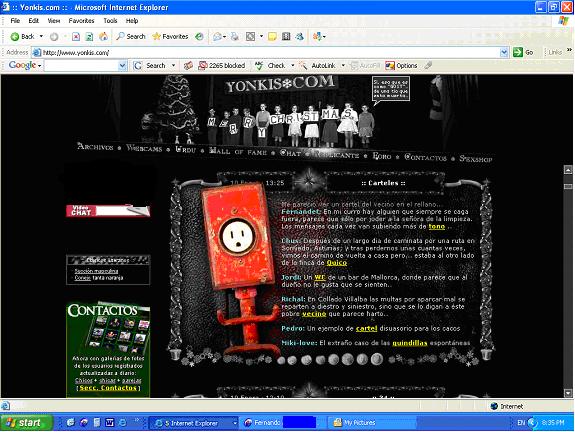Click the Back navigation button
Screen dimensions: 575x432
[22, 37]
